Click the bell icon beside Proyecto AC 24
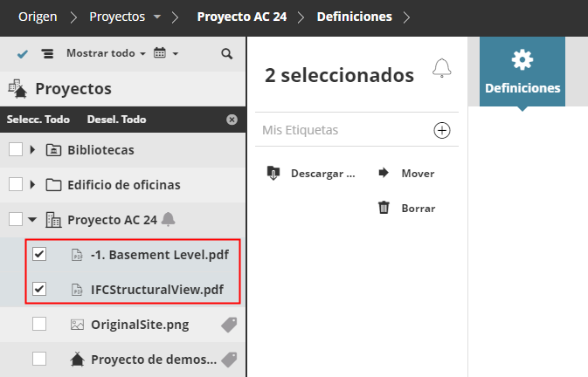 tap(169, 220)
